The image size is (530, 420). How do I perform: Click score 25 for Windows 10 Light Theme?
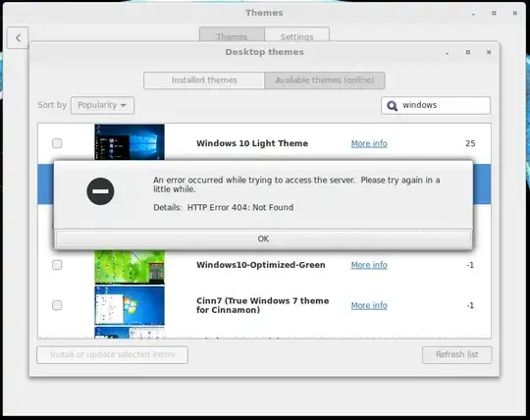click(470, 143)
